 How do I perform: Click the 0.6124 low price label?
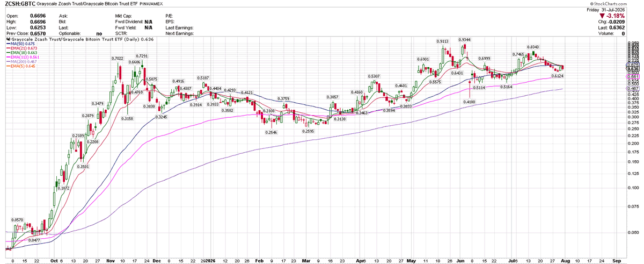557,76
